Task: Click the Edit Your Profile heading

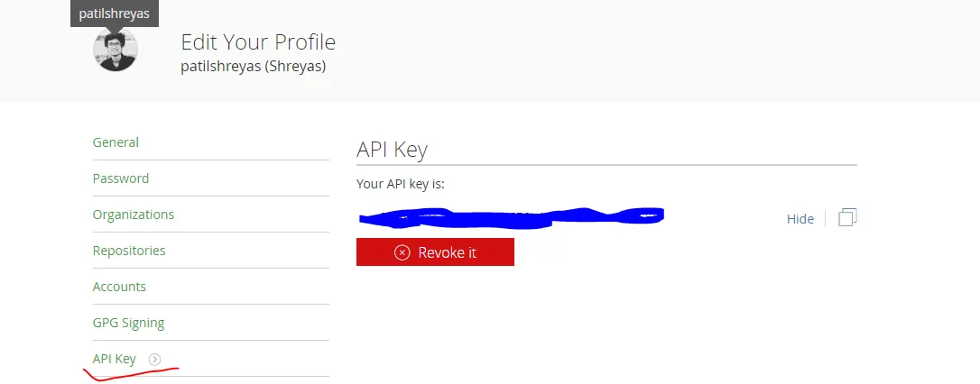Action: pos(258,41)
